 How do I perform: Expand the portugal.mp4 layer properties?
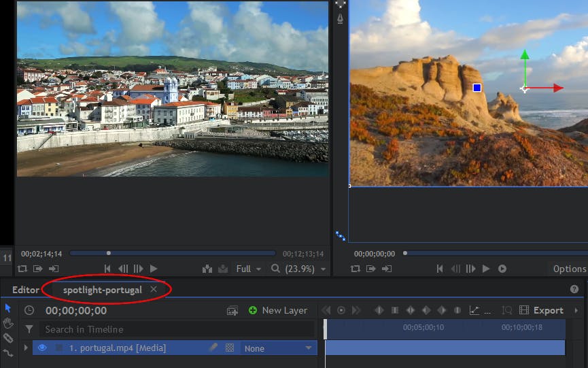click(26, 348)
